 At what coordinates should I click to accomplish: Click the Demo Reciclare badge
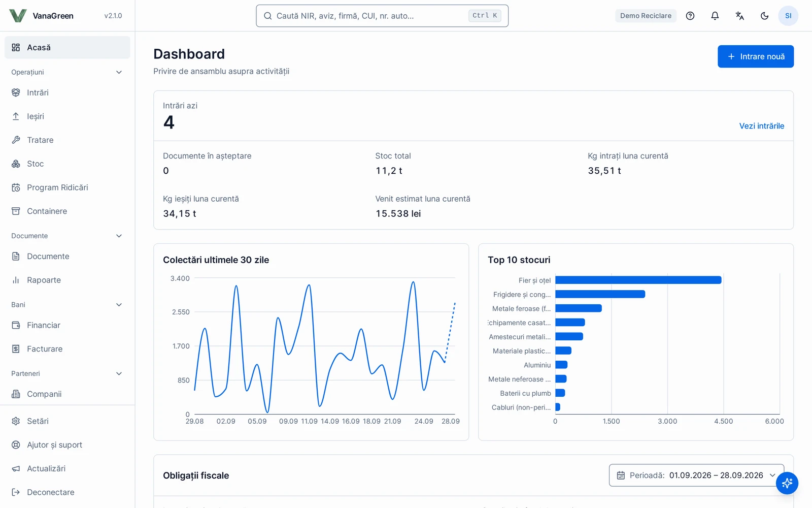646,16
